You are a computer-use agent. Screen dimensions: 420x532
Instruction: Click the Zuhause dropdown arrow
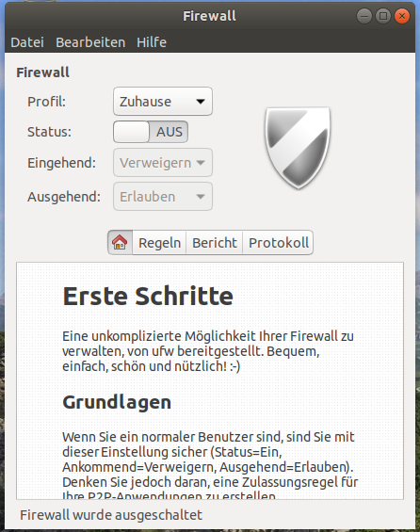201,102
